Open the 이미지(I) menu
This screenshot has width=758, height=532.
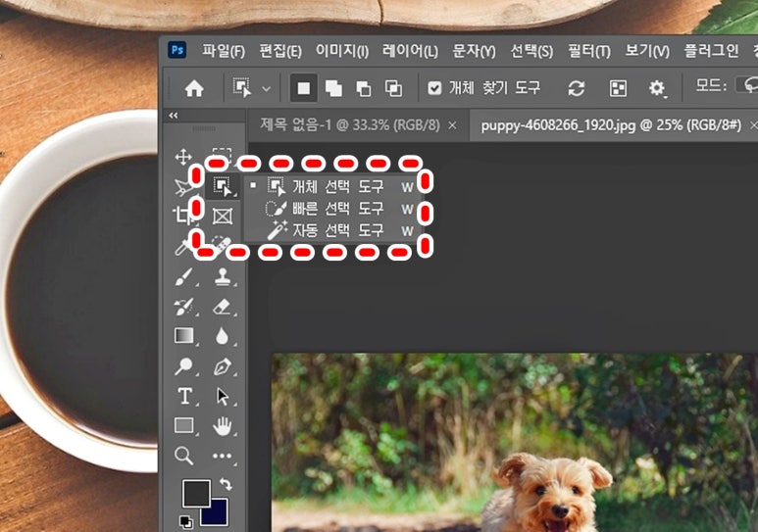(x=342, y=50)
